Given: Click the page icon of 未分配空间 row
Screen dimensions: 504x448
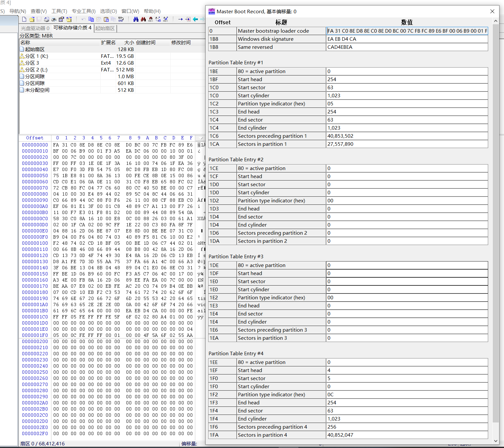Looking at the screenshot, I should [x=22, y=90].
